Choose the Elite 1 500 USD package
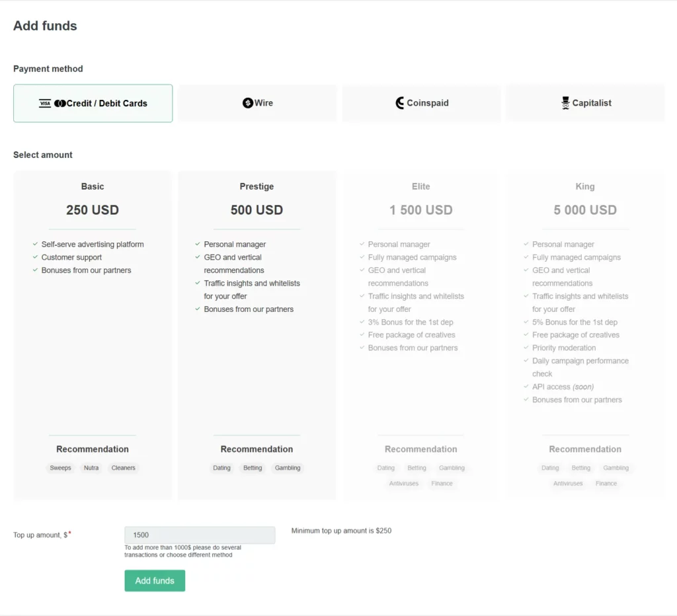 (420, 210)
